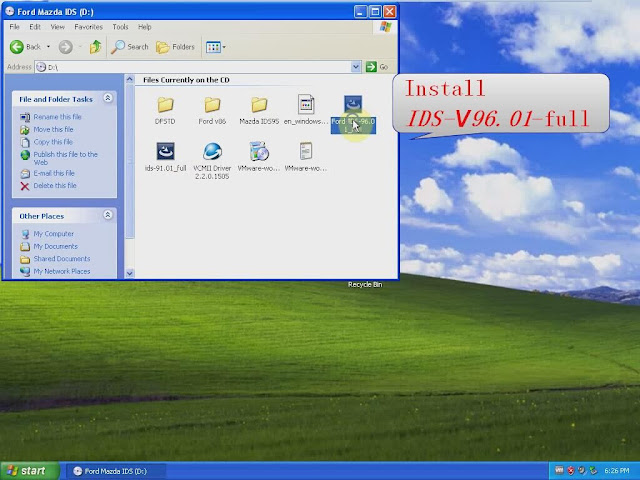Go to My Computer link

coord(53,234)
